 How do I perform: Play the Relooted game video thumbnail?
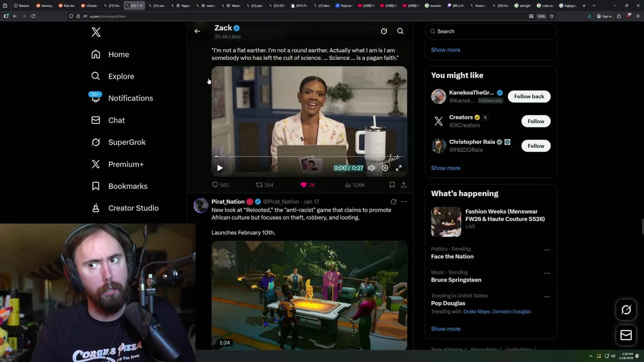[x=309, y=295]
